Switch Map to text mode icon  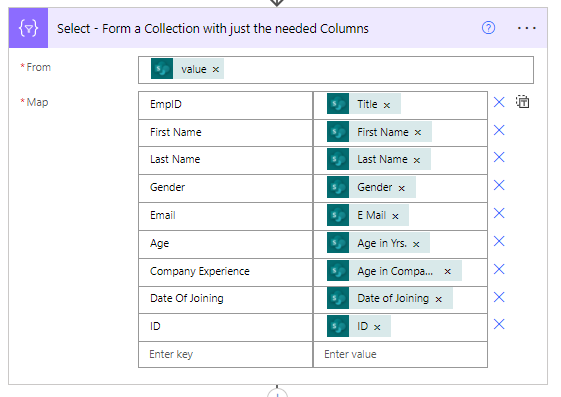coord(522,102)
